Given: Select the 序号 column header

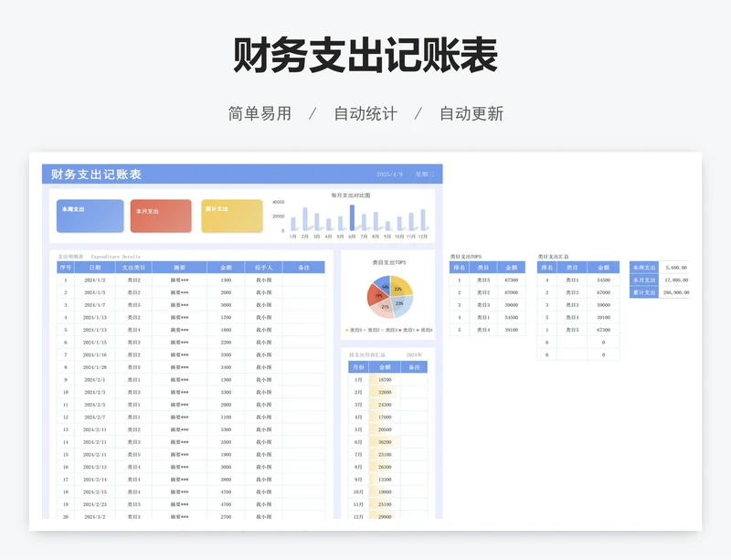Looking at the screenshot, I should [x=65, y=268].
